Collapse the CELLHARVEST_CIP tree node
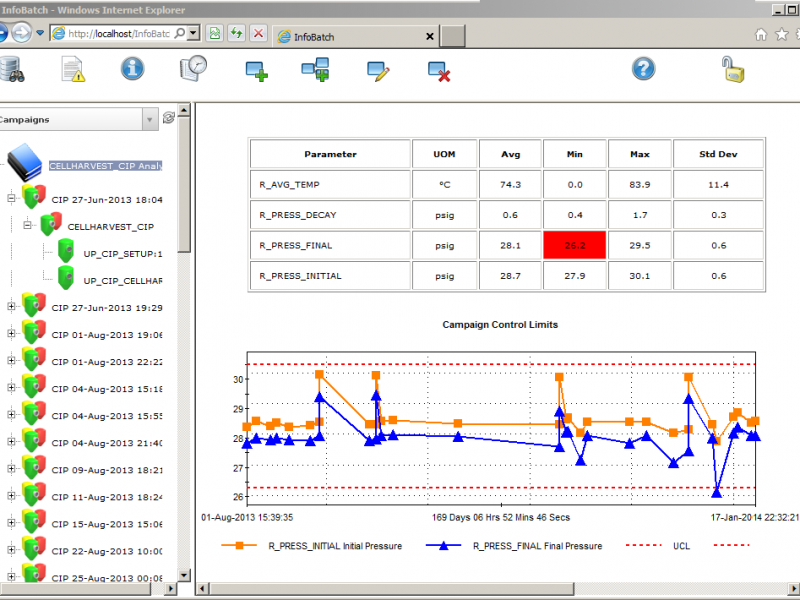This screenshot has width=800, height=600. point(28,225)
